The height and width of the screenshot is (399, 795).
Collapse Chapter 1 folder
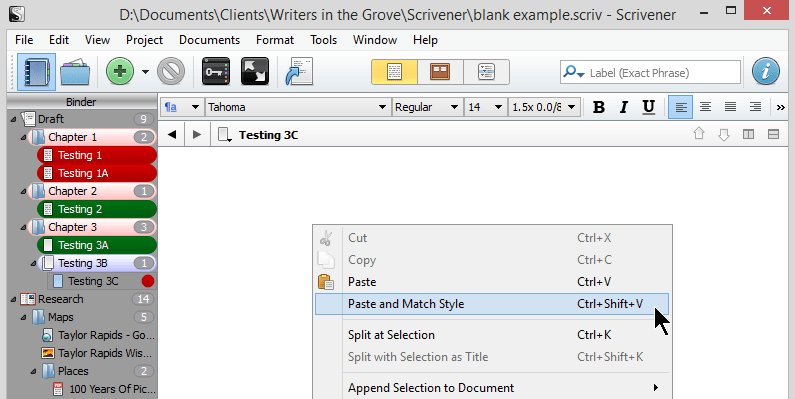pyautogui.click(x=23, y=137)
